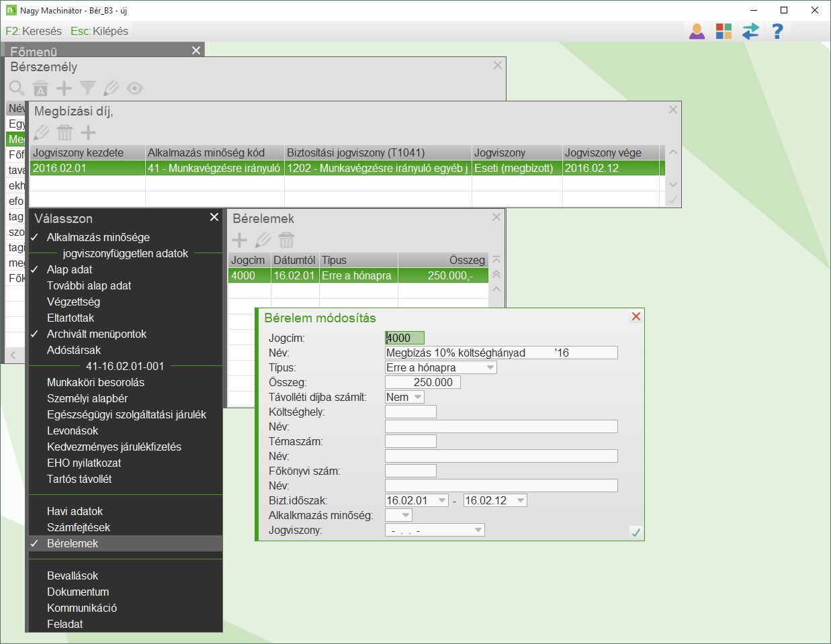Viewport: 831px width, 644px height.
Task: Select Levonások in the Válasszon menu
Action: 73,430
